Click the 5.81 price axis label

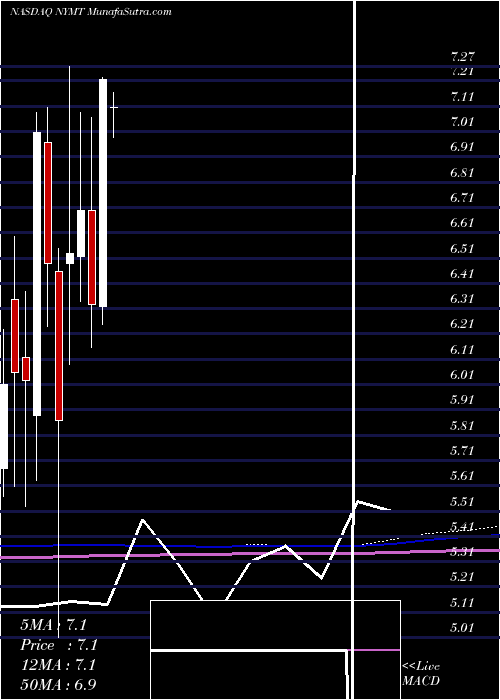click(462, 425)
